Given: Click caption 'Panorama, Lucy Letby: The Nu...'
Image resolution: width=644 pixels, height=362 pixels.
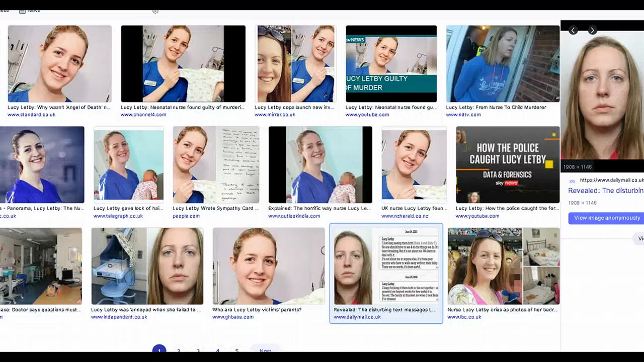Looking at the screenshot, I should tap(42, 209).
